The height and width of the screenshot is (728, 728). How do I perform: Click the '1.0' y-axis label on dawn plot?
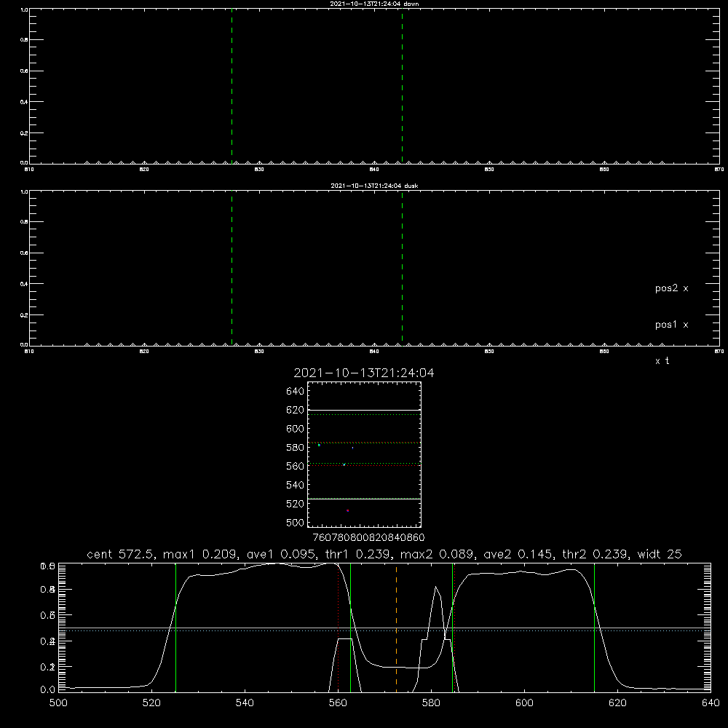click(24, 9)
